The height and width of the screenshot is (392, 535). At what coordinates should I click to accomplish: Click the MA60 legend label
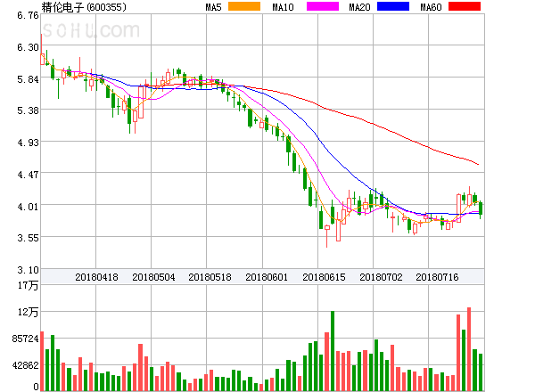click(x=431, y=7)
